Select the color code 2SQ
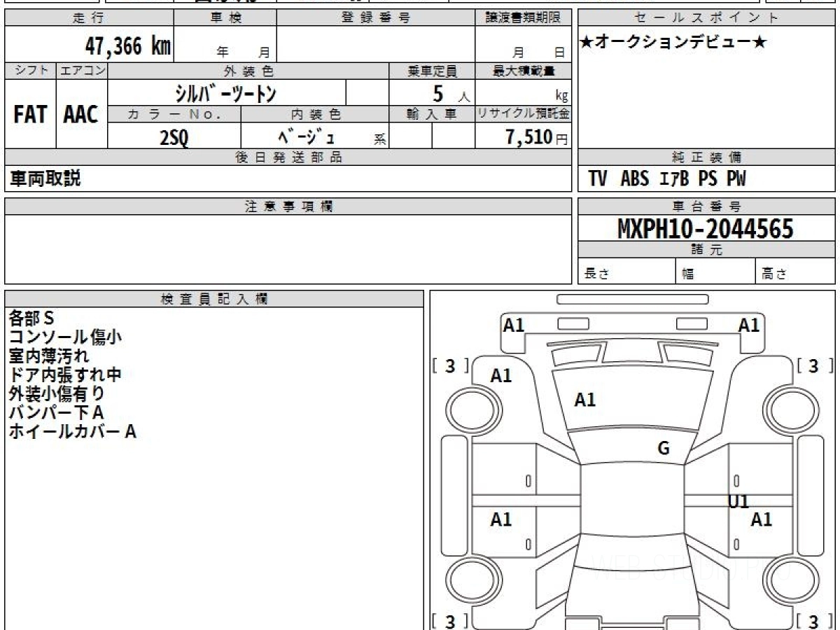Screen dimensions: 840x630 coord(174,137)
